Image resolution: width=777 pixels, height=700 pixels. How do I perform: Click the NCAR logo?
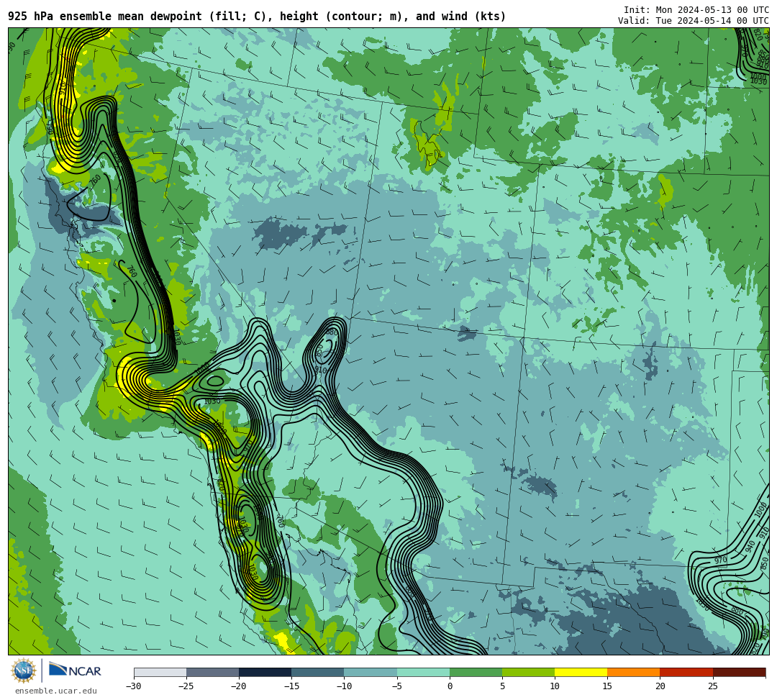75,671
